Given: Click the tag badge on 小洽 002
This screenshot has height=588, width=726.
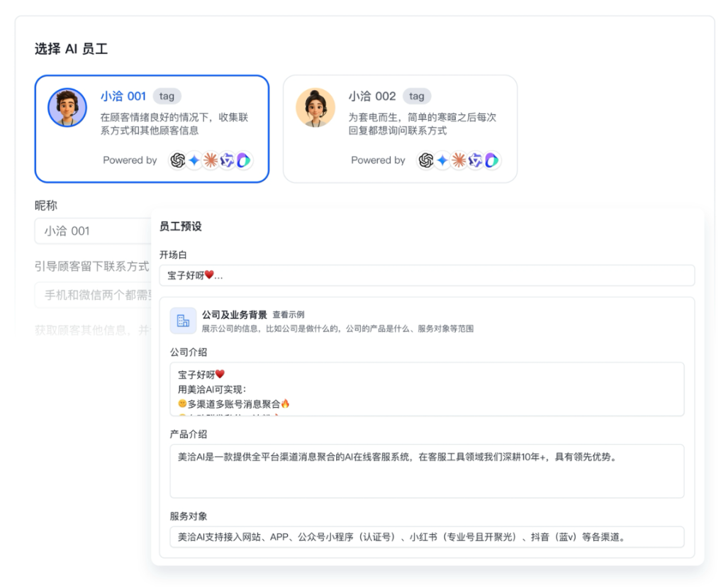Looking at the screenshot, I should [x=416, y=96].
